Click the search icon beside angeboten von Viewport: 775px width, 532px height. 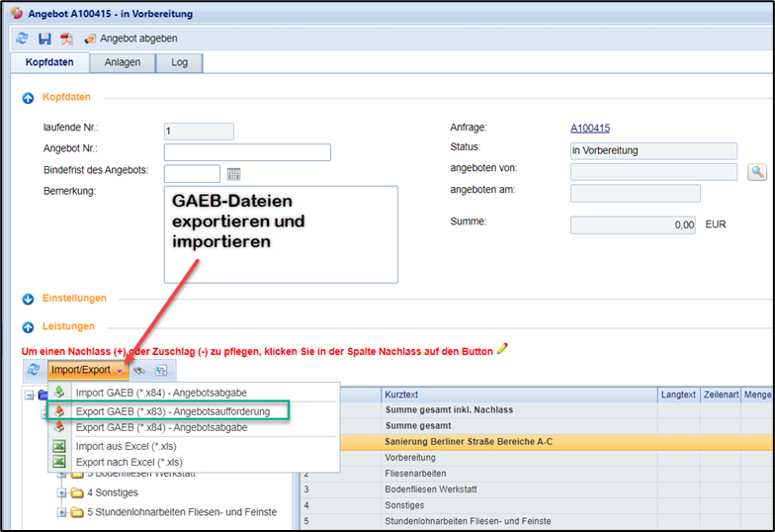756,172
